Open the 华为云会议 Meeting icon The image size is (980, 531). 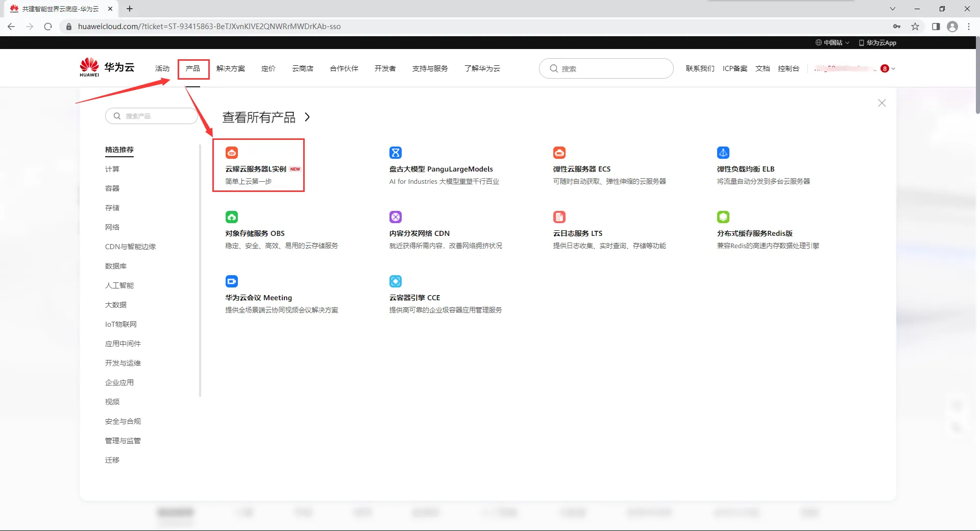pyautogui.click(x=232, y=281)
